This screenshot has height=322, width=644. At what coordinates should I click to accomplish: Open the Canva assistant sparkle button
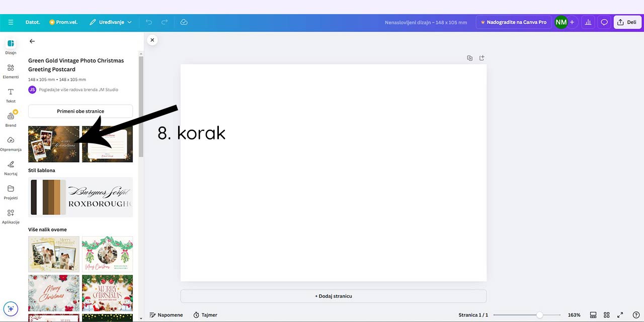[x=11, y=308]
